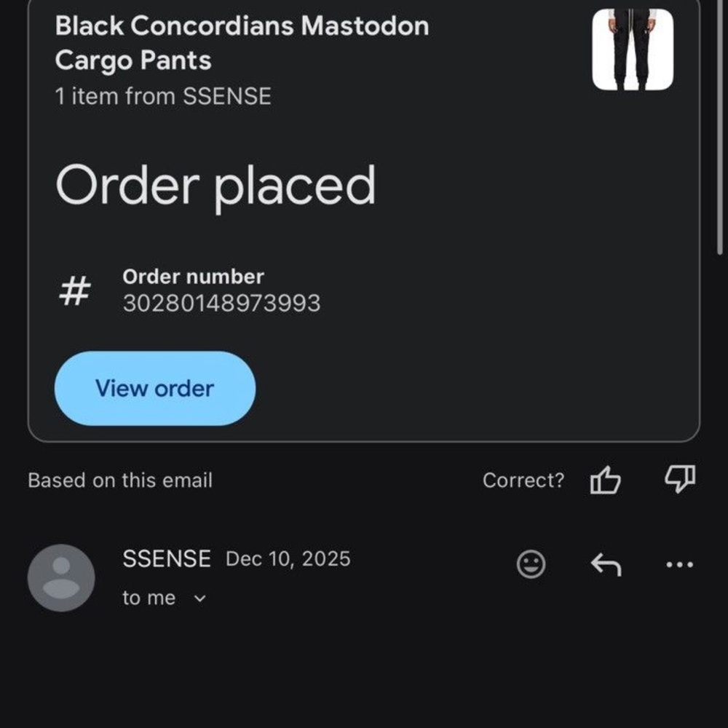Select the order number 30280148973993
Viewport: 728px width, 728px height.
tap(223, 303)
